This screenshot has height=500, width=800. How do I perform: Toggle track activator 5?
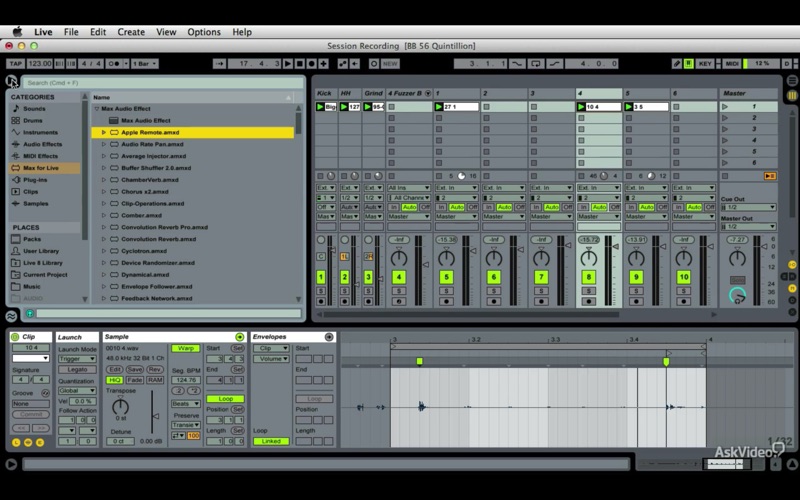coord(446,277)
